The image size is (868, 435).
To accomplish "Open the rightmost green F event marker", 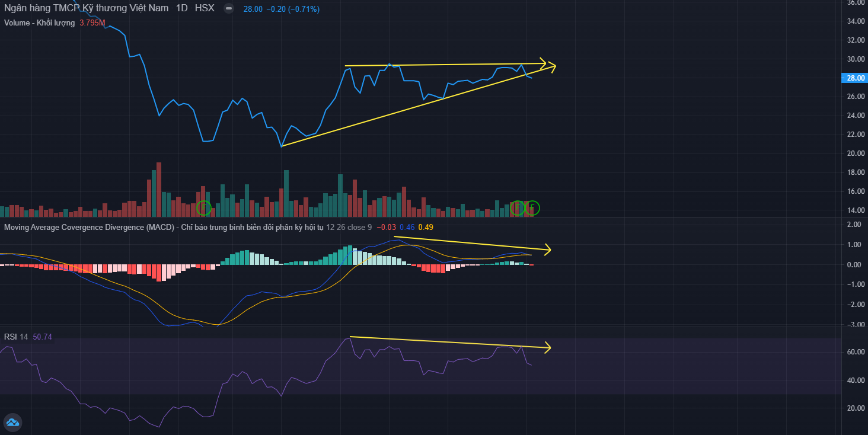I will (x=532, y=207).
